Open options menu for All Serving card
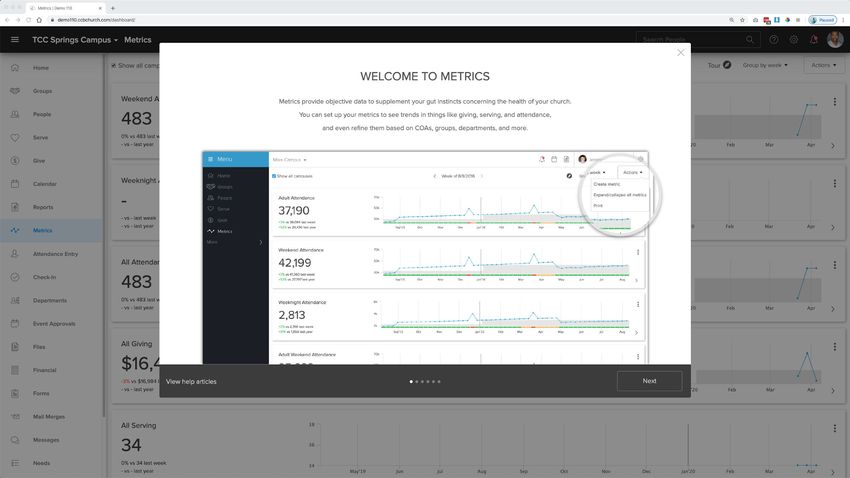 point(835,428)
